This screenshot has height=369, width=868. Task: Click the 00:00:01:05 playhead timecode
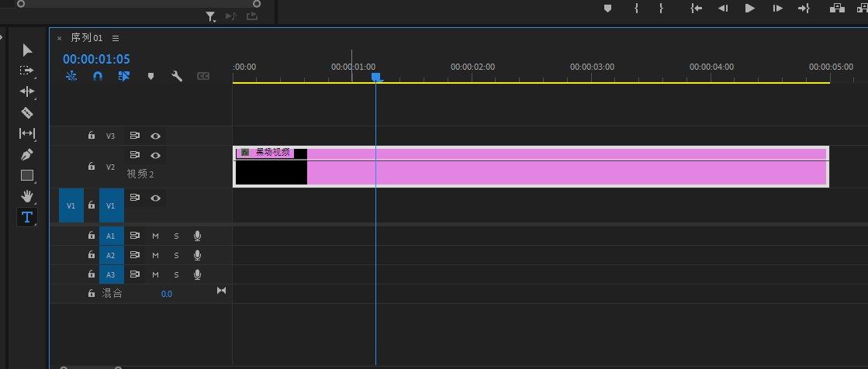(96, 59)
